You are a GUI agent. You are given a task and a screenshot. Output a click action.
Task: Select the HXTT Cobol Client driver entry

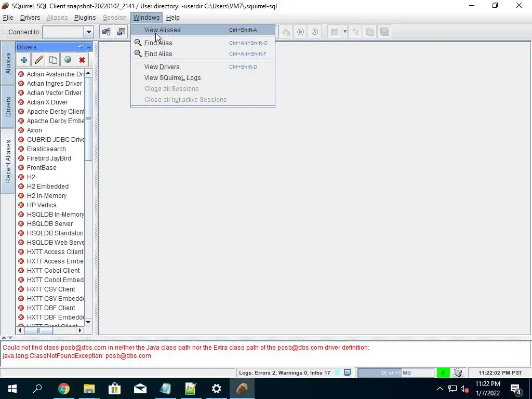[50, 270]
